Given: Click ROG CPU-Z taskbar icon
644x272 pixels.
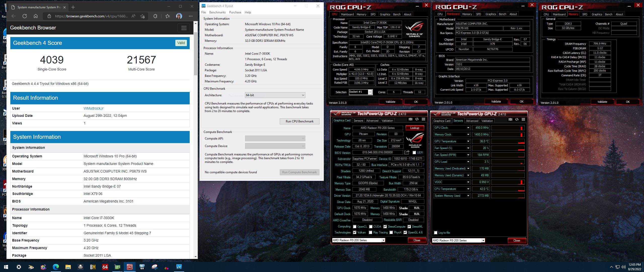Looking at the screenshot, I should [x=130, y=267].
